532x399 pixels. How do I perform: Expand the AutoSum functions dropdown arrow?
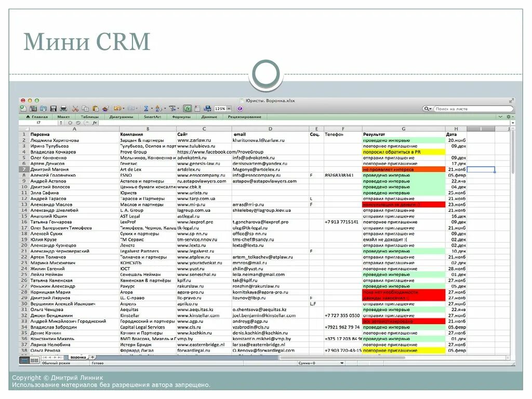click(x=152, y=109)
